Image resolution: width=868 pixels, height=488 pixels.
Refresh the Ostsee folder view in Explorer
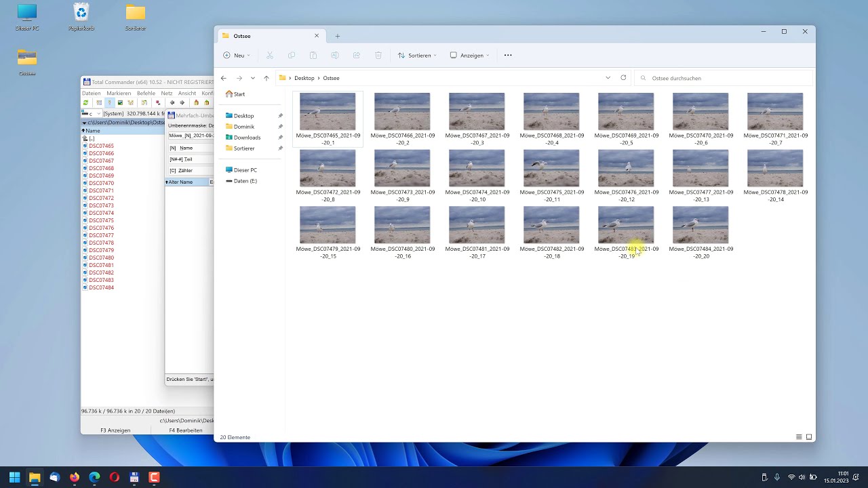coord(623,78)
